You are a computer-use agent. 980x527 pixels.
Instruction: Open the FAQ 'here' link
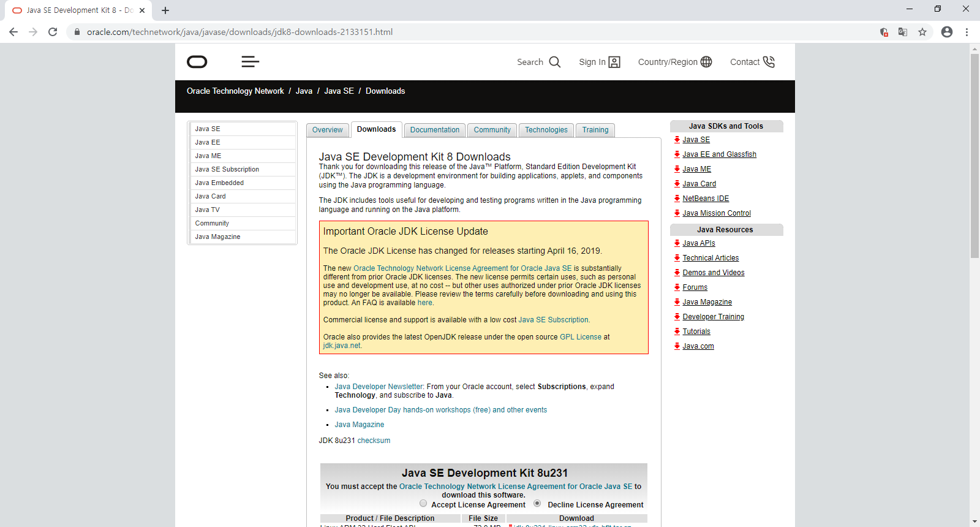(425, 303)
